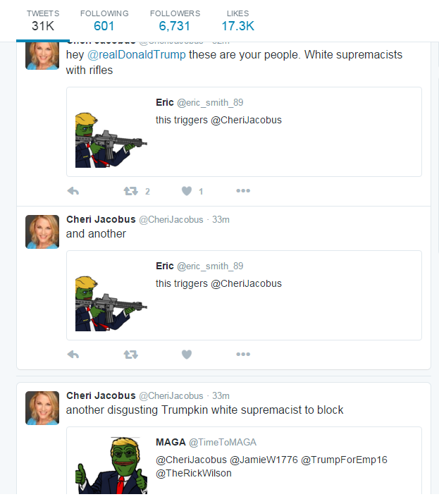
Task: Like the "and another" tweet
Action: [187, 355]
